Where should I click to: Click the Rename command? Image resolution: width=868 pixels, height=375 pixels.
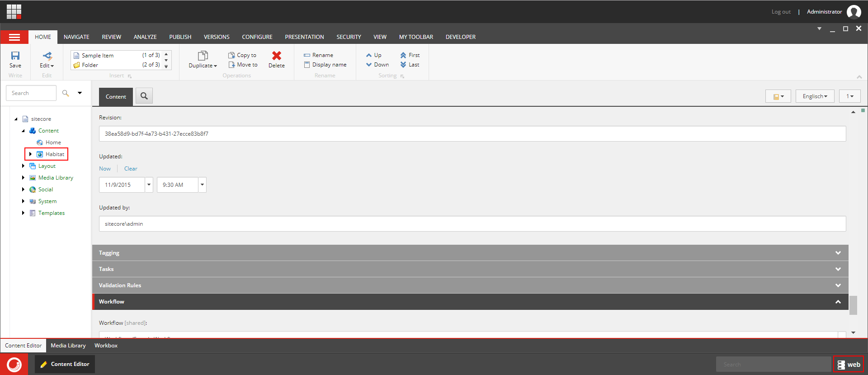pyautogui.click(x=318, y=55)
